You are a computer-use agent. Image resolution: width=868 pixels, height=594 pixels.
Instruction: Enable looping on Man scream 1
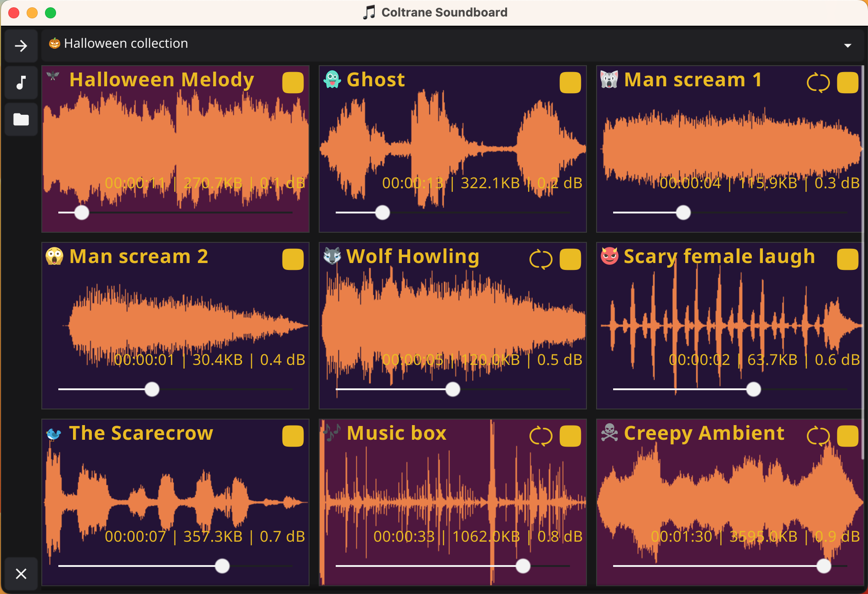pos(819,83)
